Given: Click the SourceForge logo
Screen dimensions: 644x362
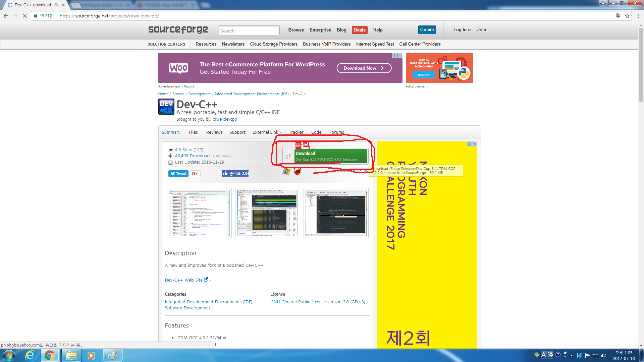Looking at the screenshot, I should [178, 30].
